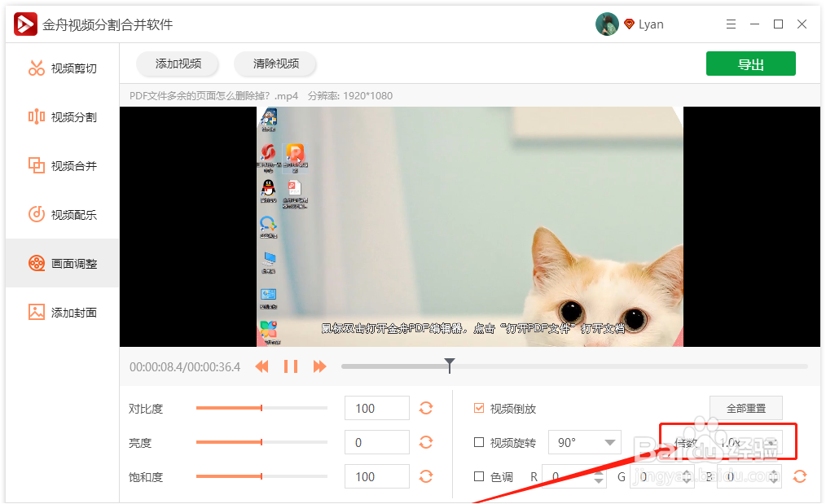
Task: Click the 添加视频 (add video) button
Action: [178, 64]
